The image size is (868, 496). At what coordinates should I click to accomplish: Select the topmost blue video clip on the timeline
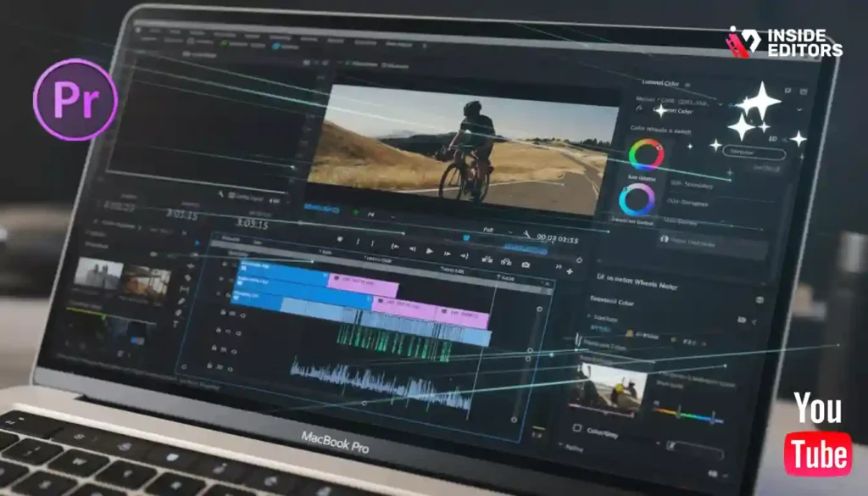click(283, 272)
